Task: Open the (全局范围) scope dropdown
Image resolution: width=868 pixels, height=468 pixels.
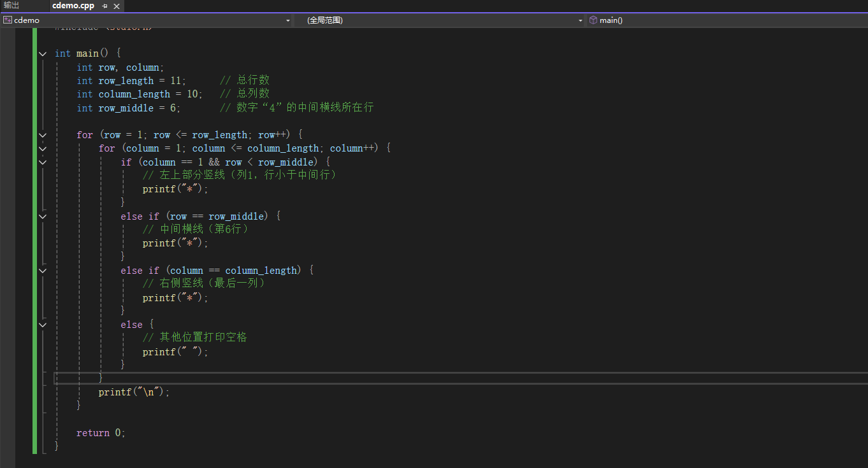Action: coord(579,20)
